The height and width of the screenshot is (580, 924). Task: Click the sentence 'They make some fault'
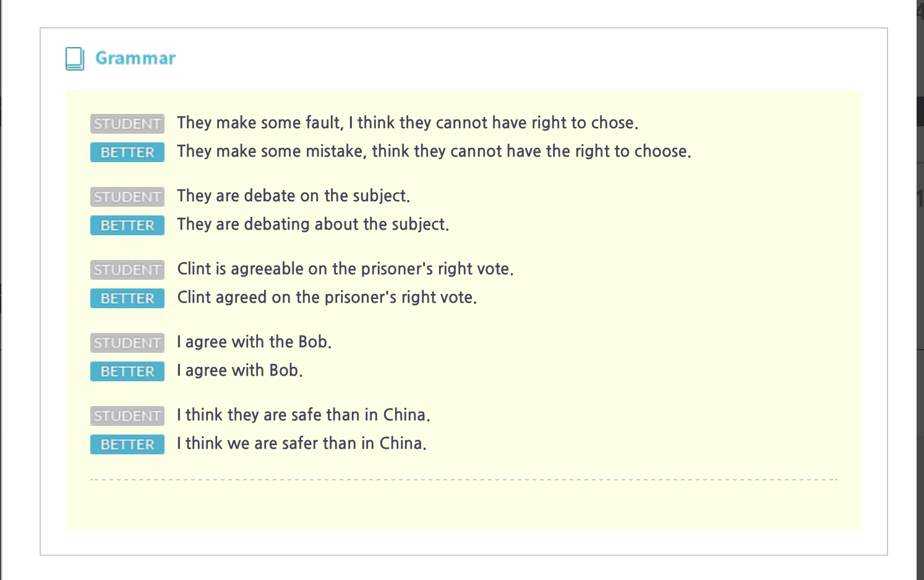407,123
